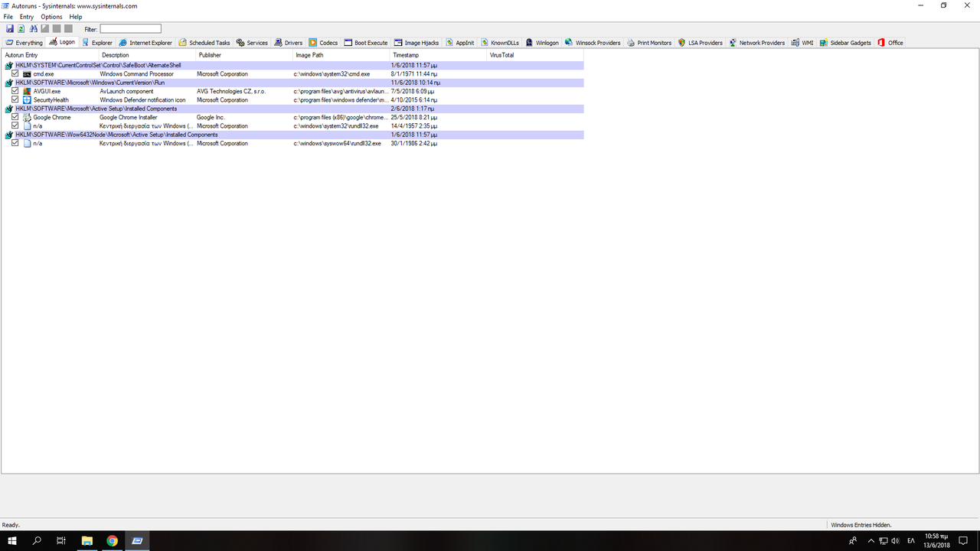Sort by the Timestamp column header
The image size is (980, 551).
(406, 55)
